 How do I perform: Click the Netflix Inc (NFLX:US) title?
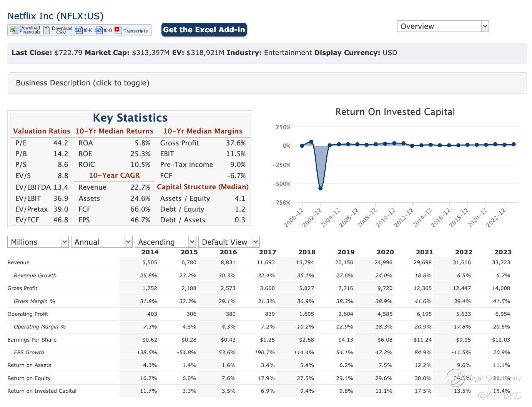(55, 16)
